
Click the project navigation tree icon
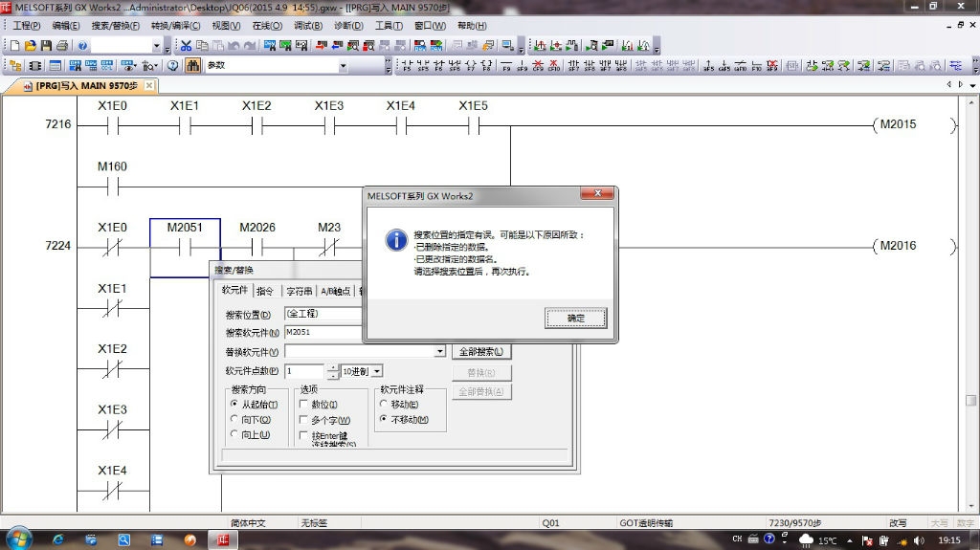click(x=15, y=66)
